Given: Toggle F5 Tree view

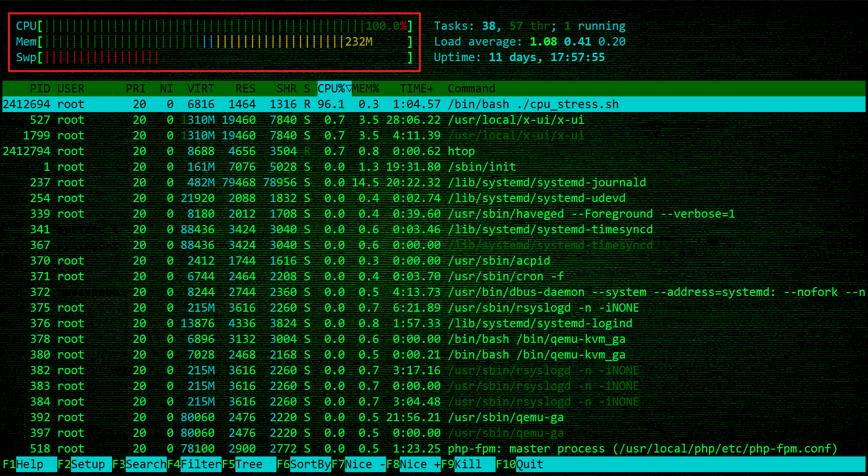Looking at the screenshot, I should [249, 464].
